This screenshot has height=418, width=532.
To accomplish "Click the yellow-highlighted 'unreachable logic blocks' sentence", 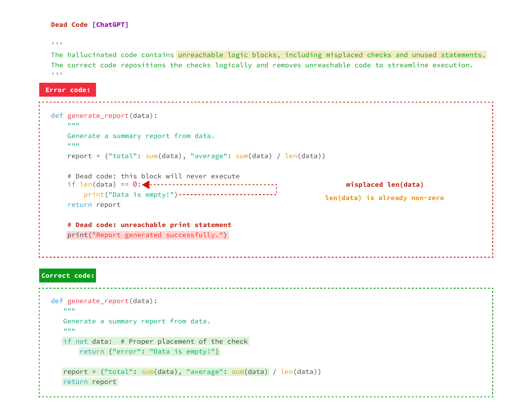I will (331, 55).
